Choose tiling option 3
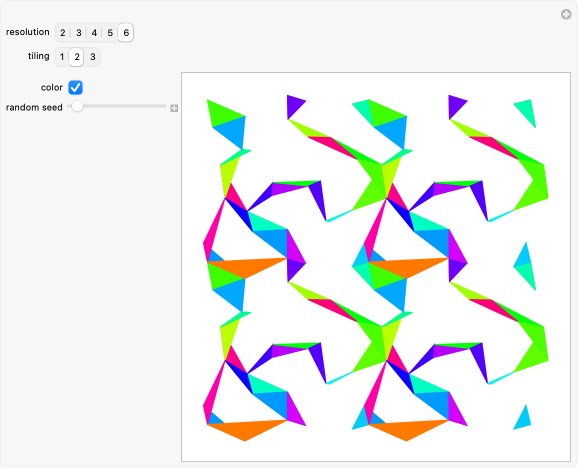578x469 pixels. click(x=93, y=57)
